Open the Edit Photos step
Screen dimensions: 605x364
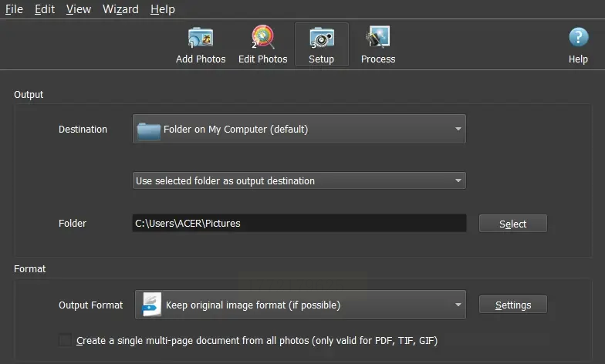pos(262,45)
